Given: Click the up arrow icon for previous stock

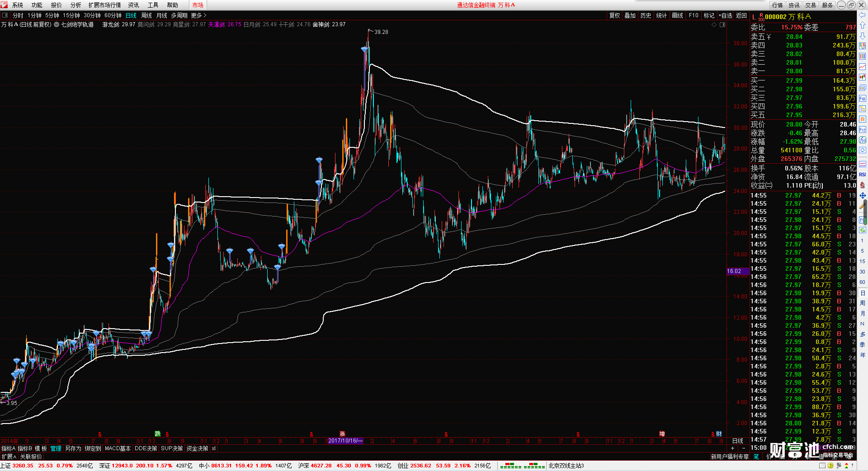Looking at the screenshot, I should 862,25.
